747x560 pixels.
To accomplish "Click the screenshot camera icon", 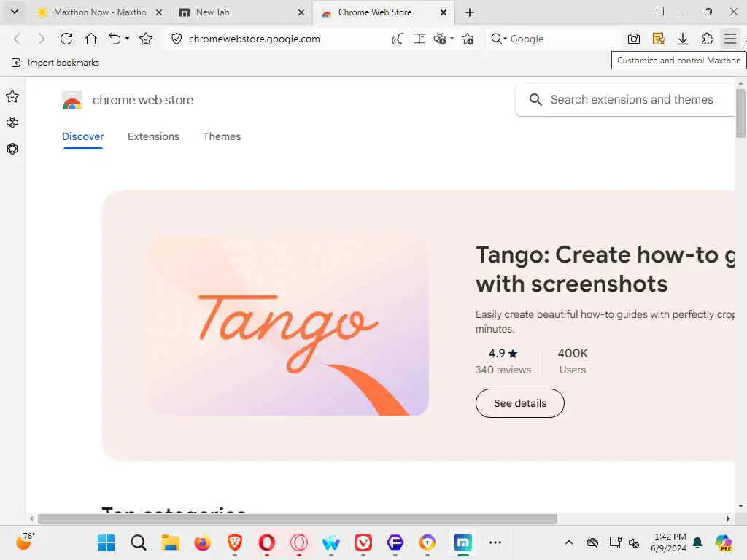I will pos(634,39).
